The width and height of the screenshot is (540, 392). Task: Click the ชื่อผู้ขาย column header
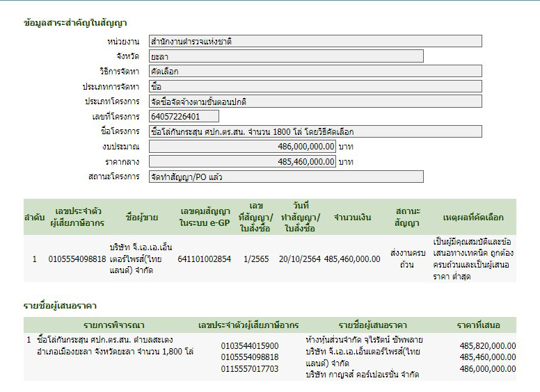tap(141, 217)
